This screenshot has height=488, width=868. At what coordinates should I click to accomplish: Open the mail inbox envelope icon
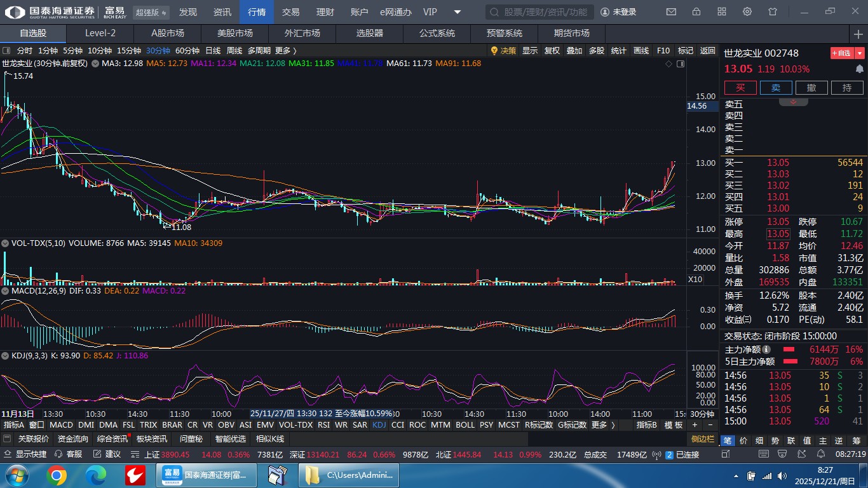(671, 12)
